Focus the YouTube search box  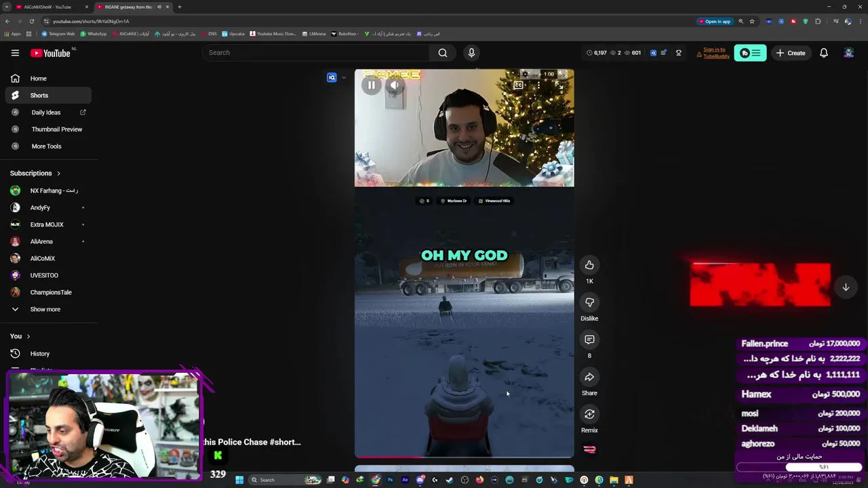315,53
